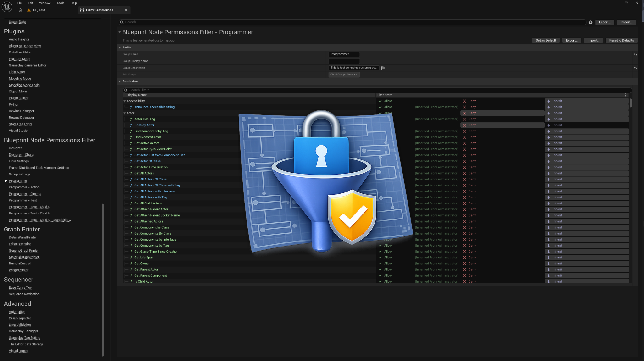The image size is (644, 361).
Task: Click top-right Import... button
Action: pyautogui.click(x=626, y=22)
